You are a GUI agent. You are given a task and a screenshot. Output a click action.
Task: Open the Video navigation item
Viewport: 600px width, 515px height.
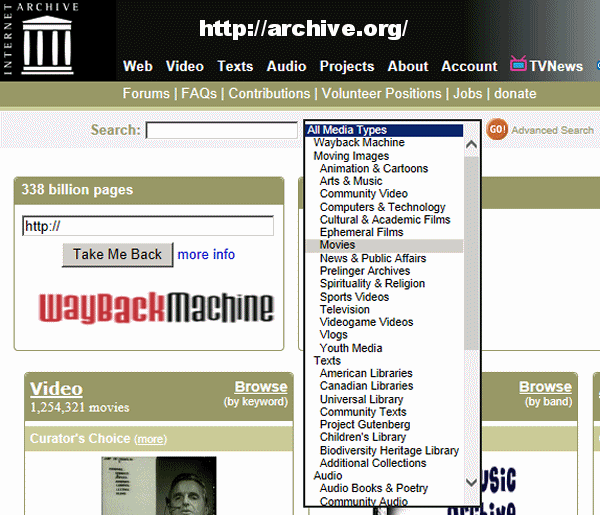(185, 66)
